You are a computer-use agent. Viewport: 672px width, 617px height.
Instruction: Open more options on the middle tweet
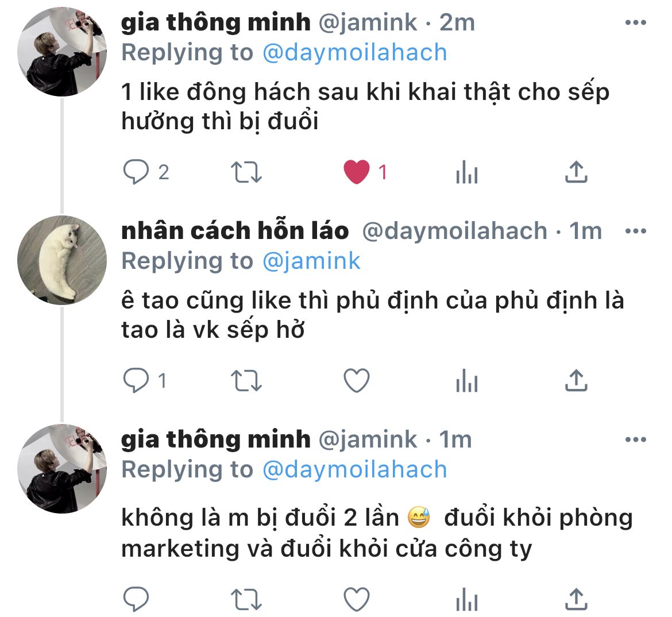636,231
